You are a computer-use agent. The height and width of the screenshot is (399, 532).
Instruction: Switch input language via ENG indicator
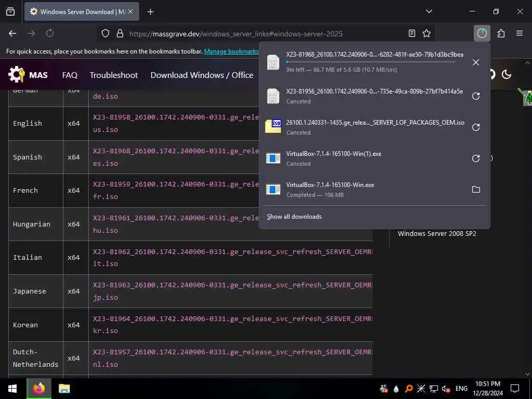point(461,389)
